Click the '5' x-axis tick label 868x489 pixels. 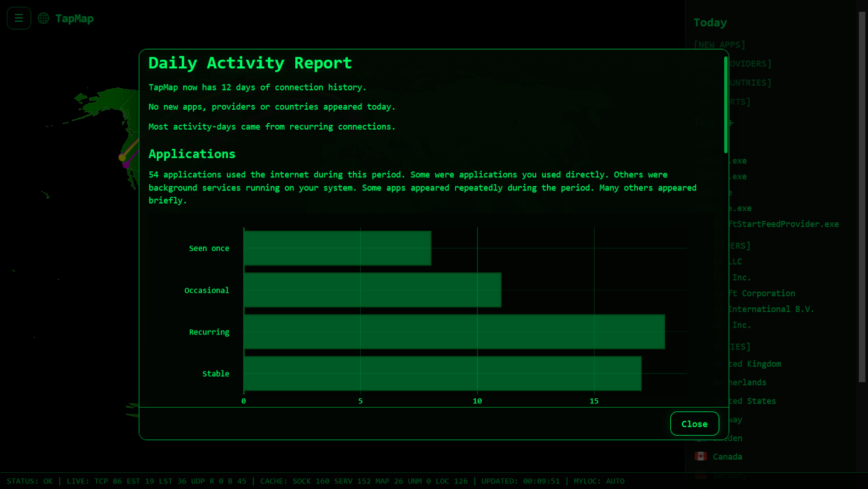360,401
